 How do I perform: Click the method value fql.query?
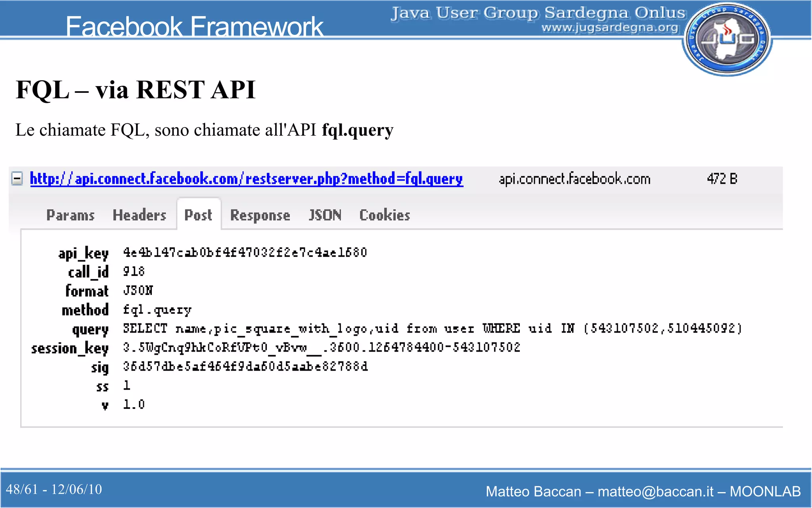coord(157,310)
